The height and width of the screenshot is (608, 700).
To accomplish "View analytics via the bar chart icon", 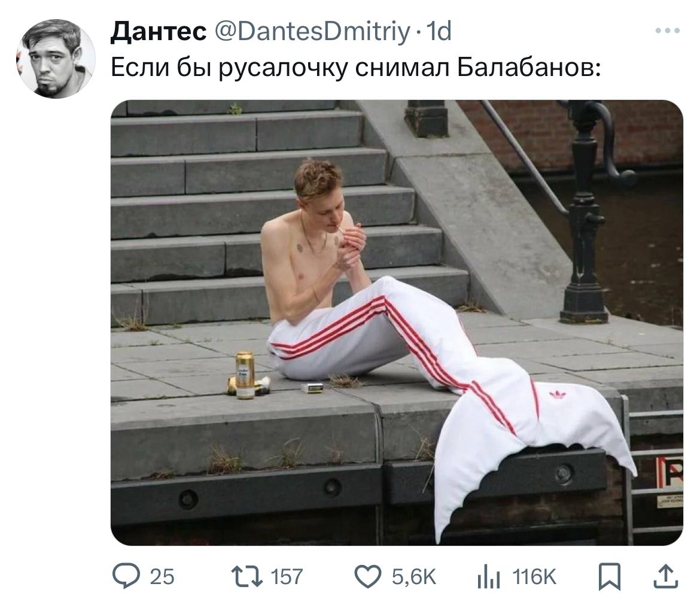I will pos(488,576).
